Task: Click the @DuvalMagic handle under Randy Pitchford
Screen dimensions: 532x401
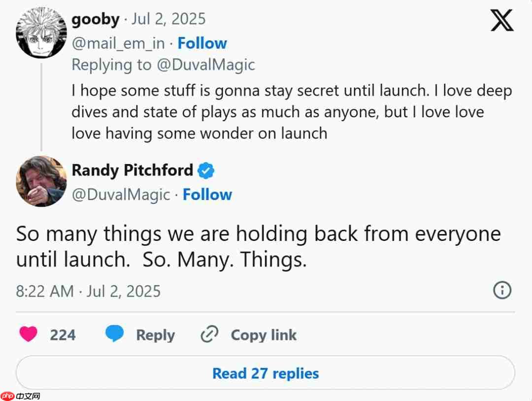Action: (x=121, y=195)
